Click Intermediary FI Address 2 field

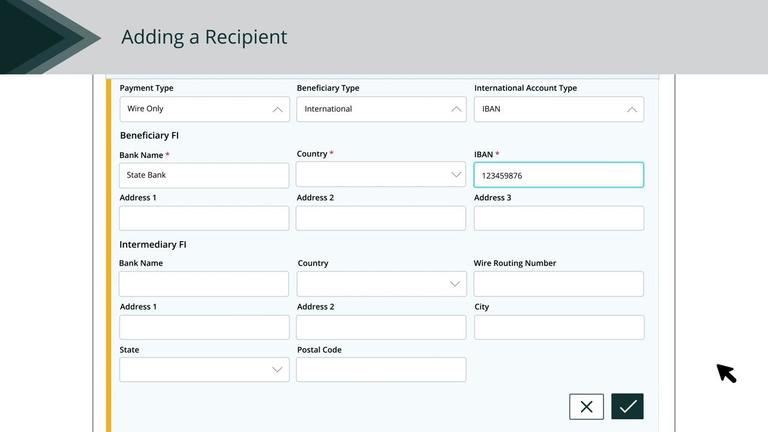[x=381, y=327]
